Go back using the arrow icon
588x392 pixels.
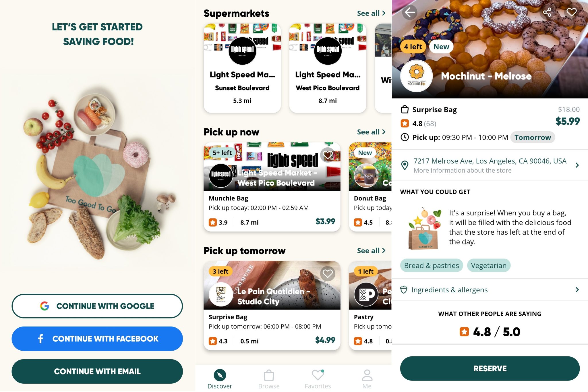click(410, 12)
